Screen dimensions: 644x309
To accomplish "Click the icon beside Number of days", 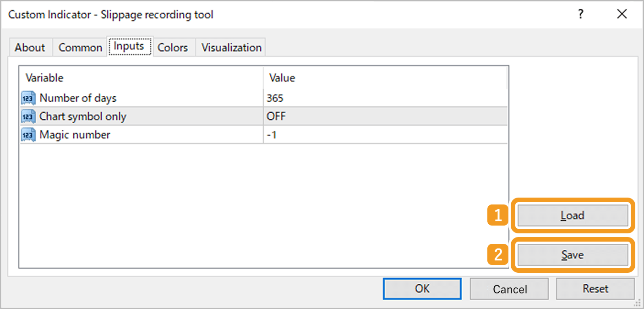I will coord(28,98).
